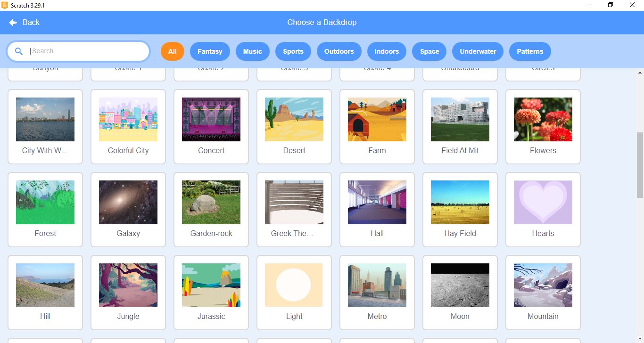Click the magnifier icon in search box
The height and width of the screenshot is (343, 644).
(19, 51)
